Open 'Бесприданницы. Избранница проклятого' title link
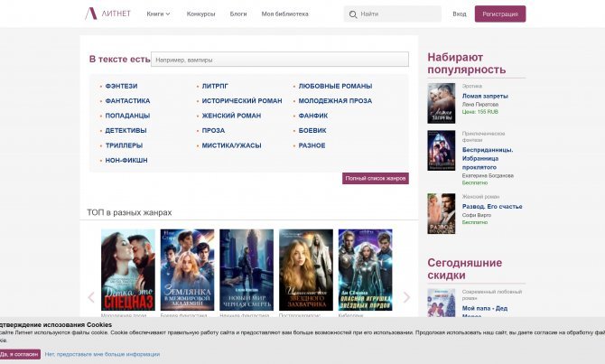 click(488, 159)
